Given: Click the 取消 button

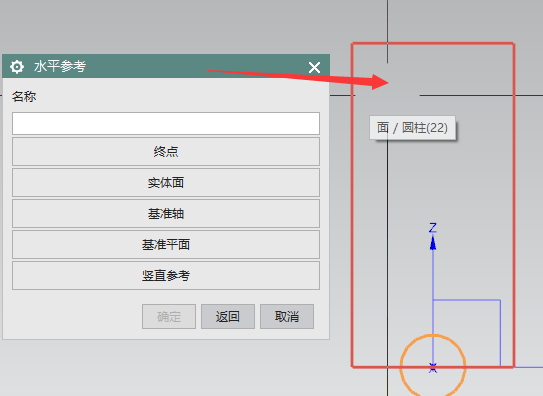Looking at the screenshot, I should coord(287,316).
